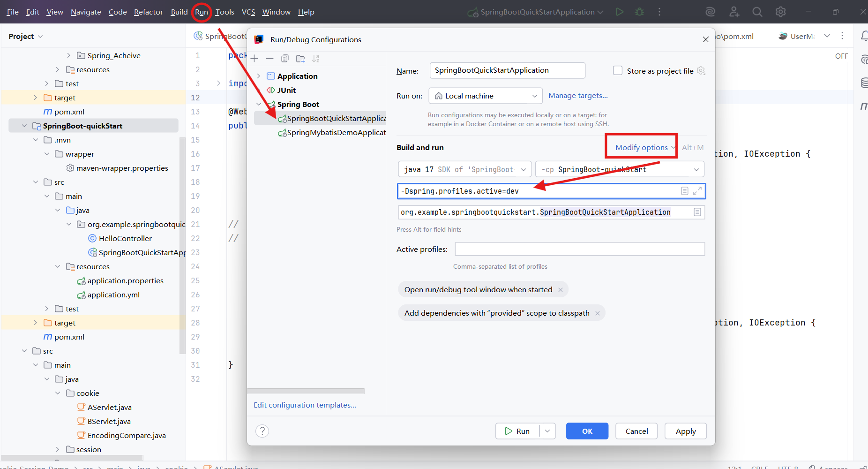
Task: Start debugging with the bug icon
Action: (639, 12)
